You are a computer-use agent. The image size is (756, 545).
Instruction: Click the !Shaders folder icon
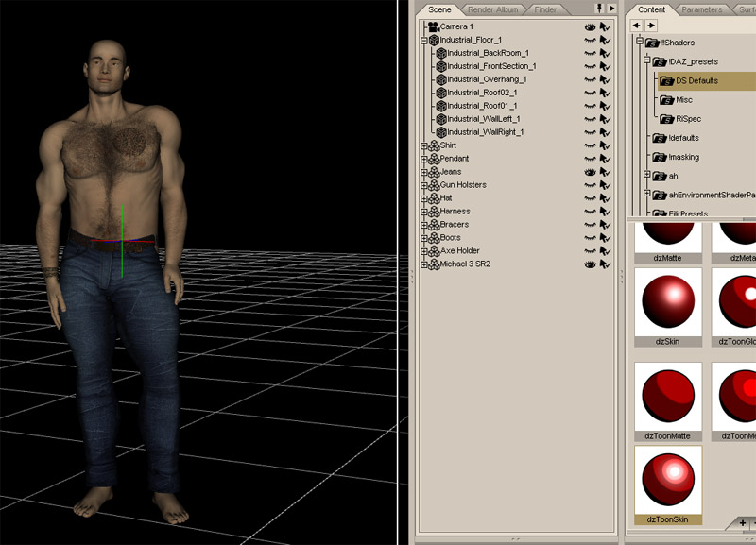pos(652,43)
